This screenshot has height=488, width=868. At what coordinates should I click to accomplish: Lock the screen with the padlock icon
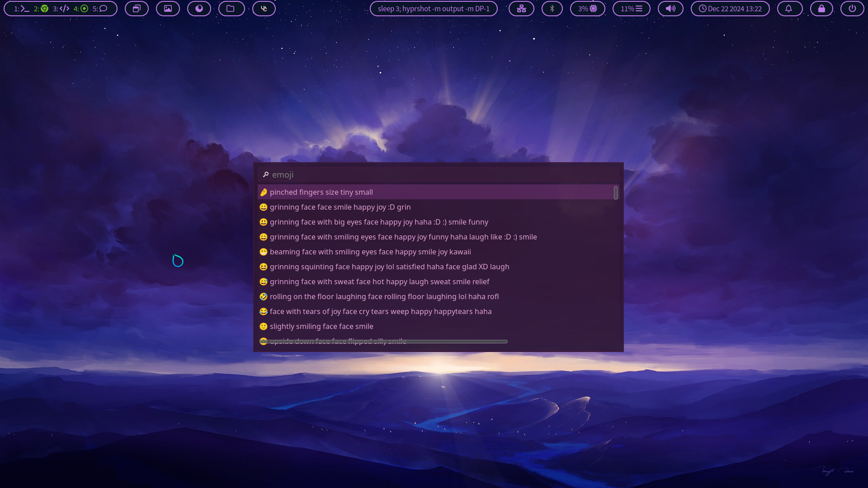[821, 9]
